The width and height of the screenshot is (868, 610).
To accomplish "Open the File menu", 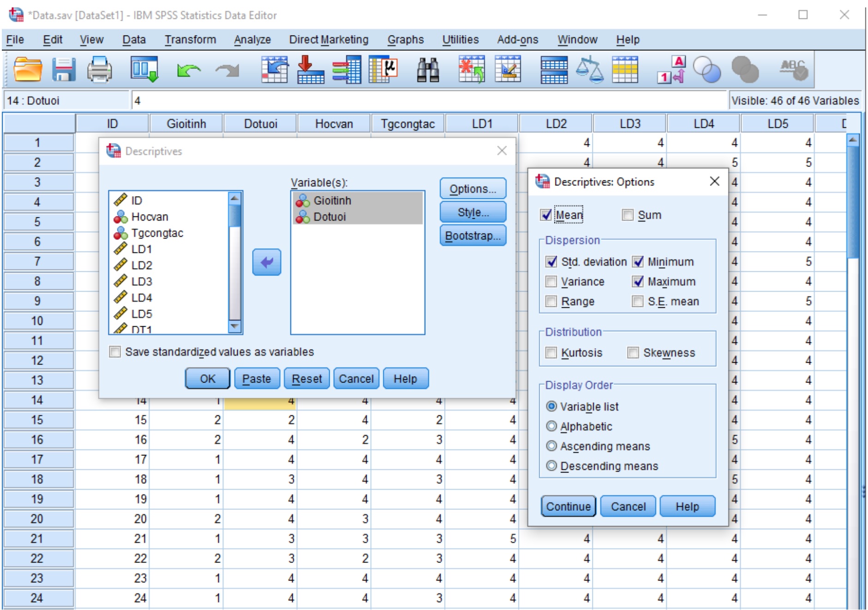I will click(x=15, y=40).
